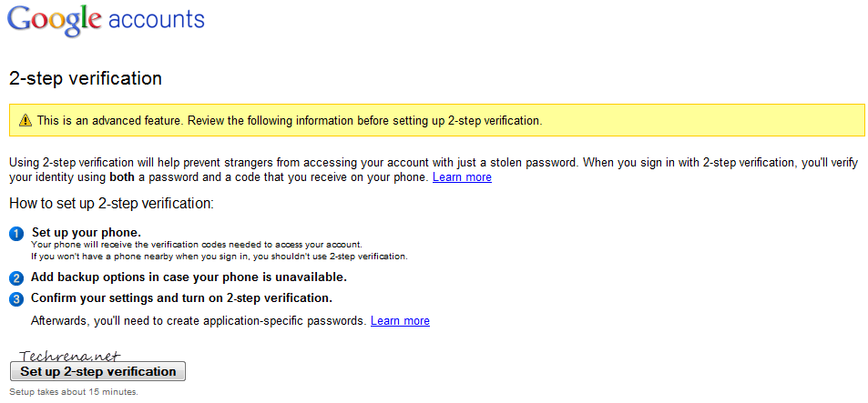Select the blue step 2 circle icon
The image size is (868, 403).
pos(16,278)
